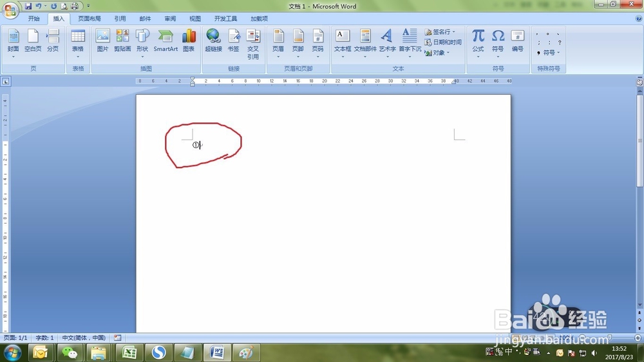Open the 加载项 tab
The image size is (644, 362).
pyautogui.click(x=259, y=19)
